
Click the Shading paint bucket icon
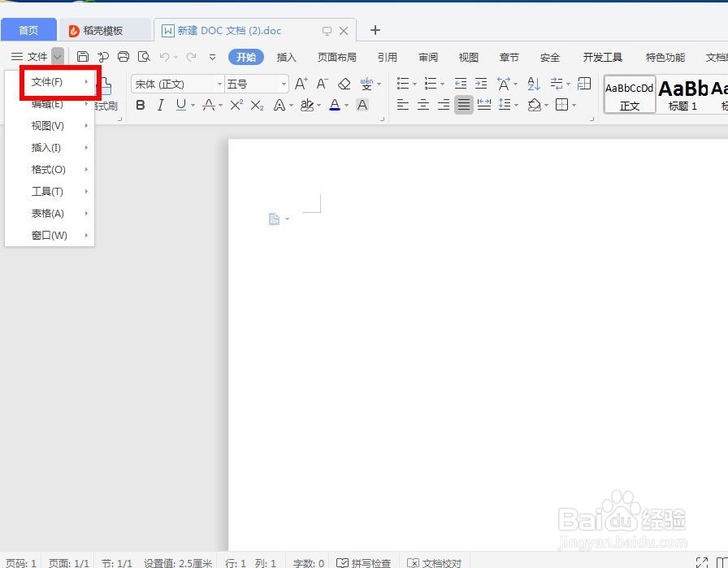tap(535, 105)
